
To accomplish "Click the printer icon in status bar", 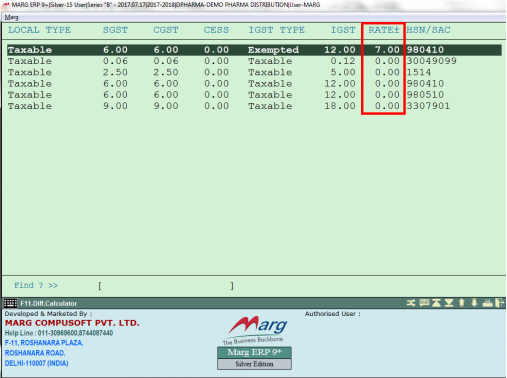I will click(487, 303).
